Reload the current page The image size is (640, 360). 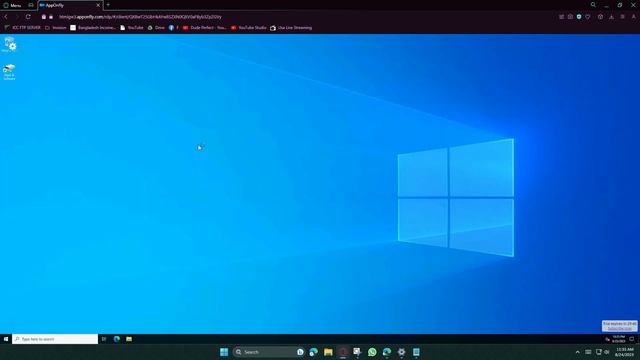[x=28, y=17]
